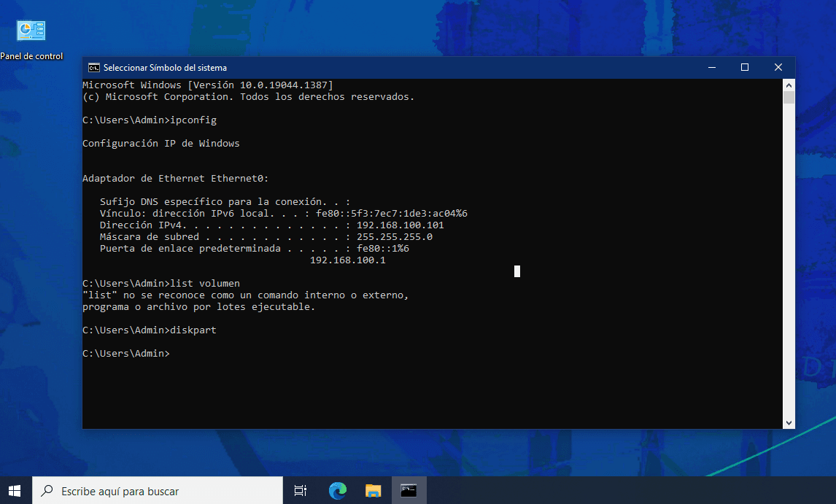Close the Símbolo del sistema window
Image resolution: width=836 pixels, height=504 pixels.
(778, 68)
